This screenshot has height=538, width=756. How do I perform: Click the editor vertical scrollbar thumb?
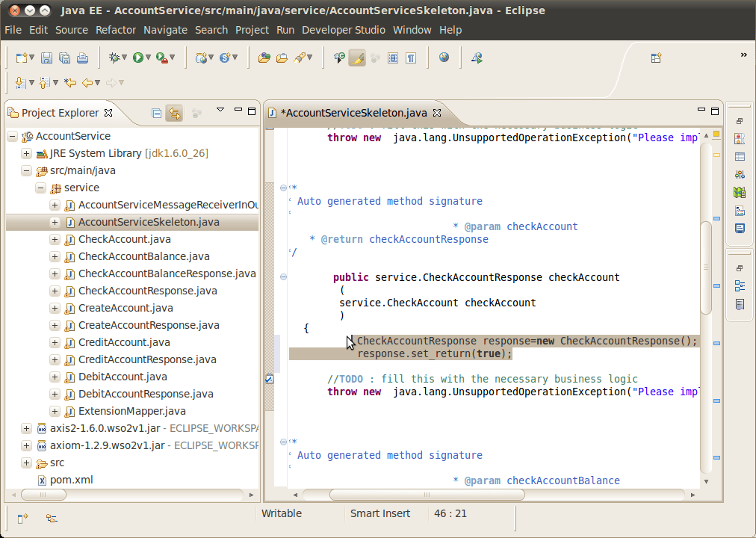coord(706,268)
